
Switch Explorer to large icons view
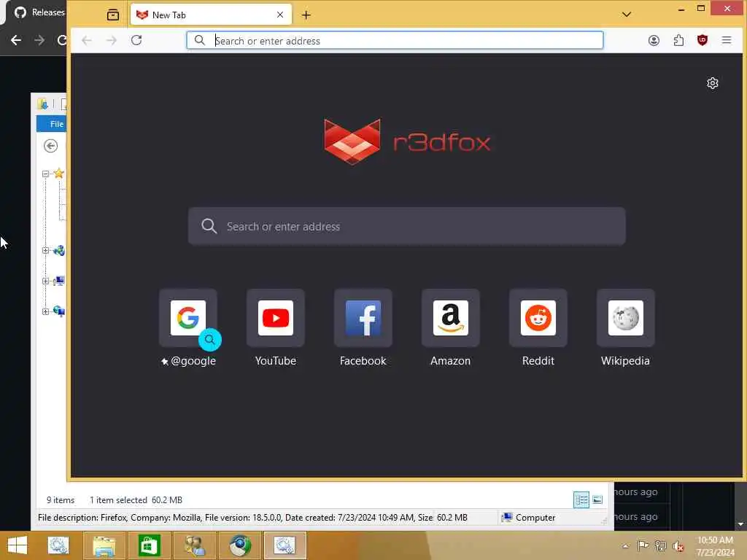[597, 499]
